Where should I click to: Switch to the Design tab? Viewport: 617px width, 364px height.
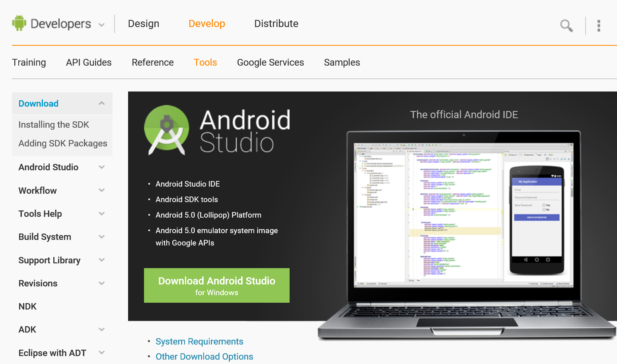(143, 23)
